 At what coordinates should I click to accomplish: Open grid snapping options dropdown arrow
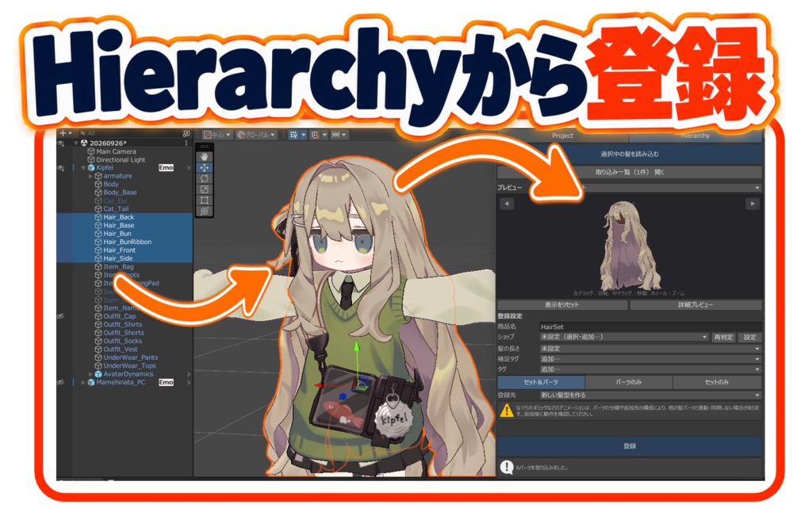[x=304, y=135]
